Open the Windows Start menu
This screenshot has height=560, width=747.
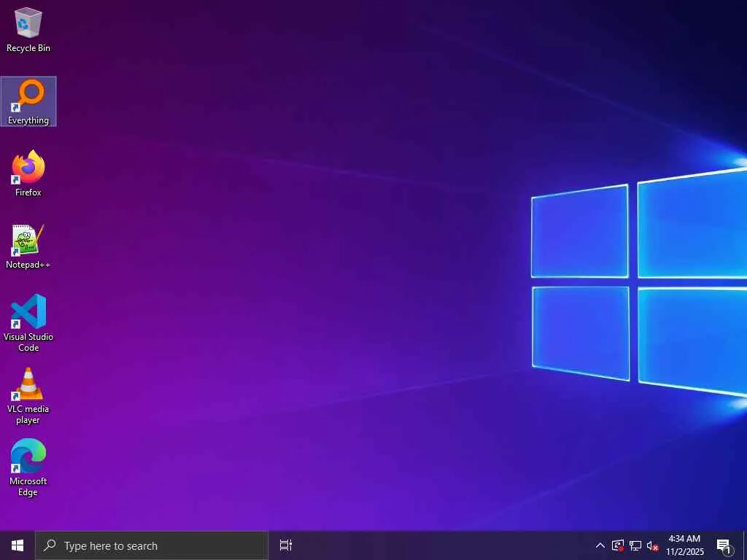[x=18, y=545]
